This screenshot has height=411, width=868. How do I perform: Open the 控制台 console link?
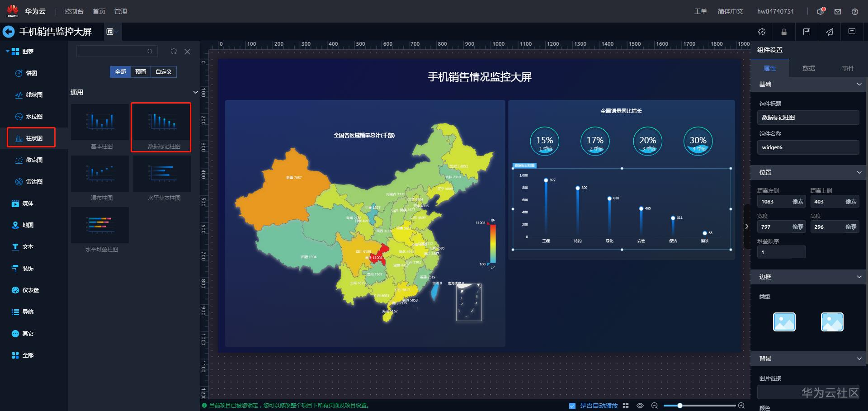74,11
